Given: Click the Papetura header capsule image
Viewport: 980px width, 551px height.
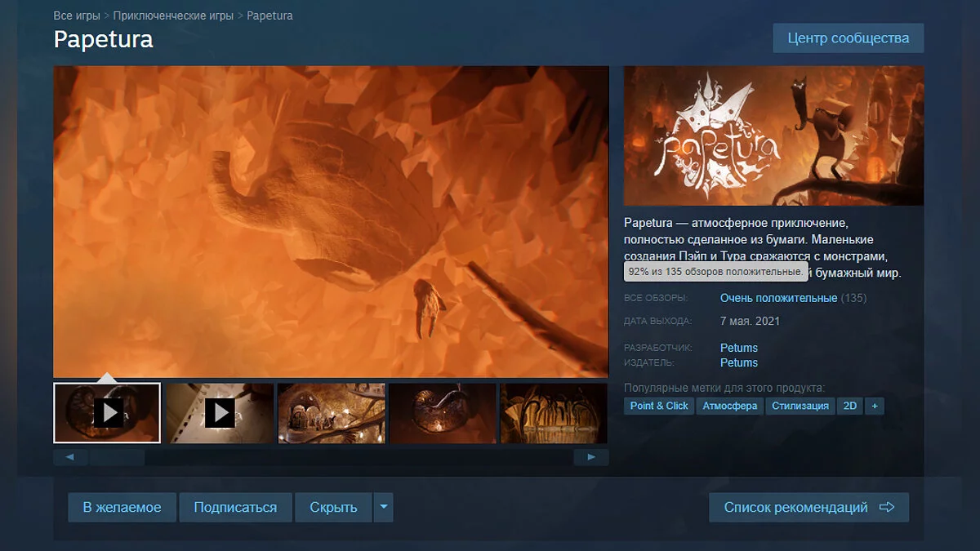Looking at the screenshot, I should coord(773,136).
